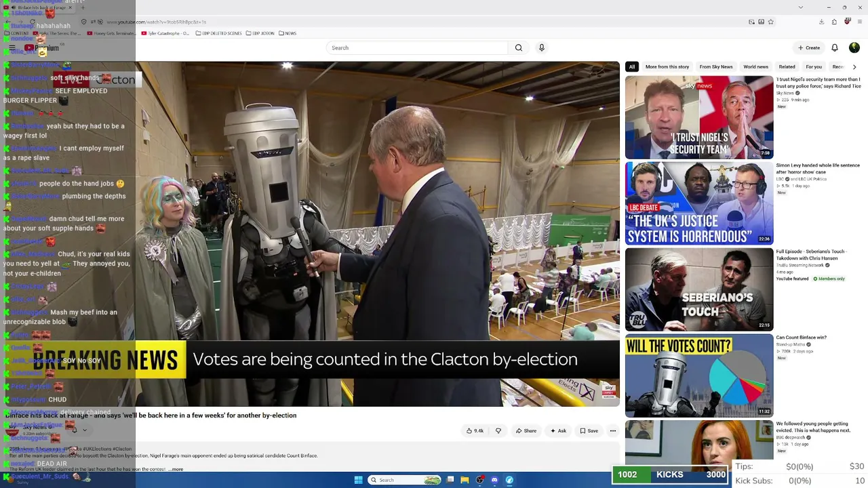Select the All filter chip
The width and height of the screenshot is (868, 488).
[x=632, y=66]
